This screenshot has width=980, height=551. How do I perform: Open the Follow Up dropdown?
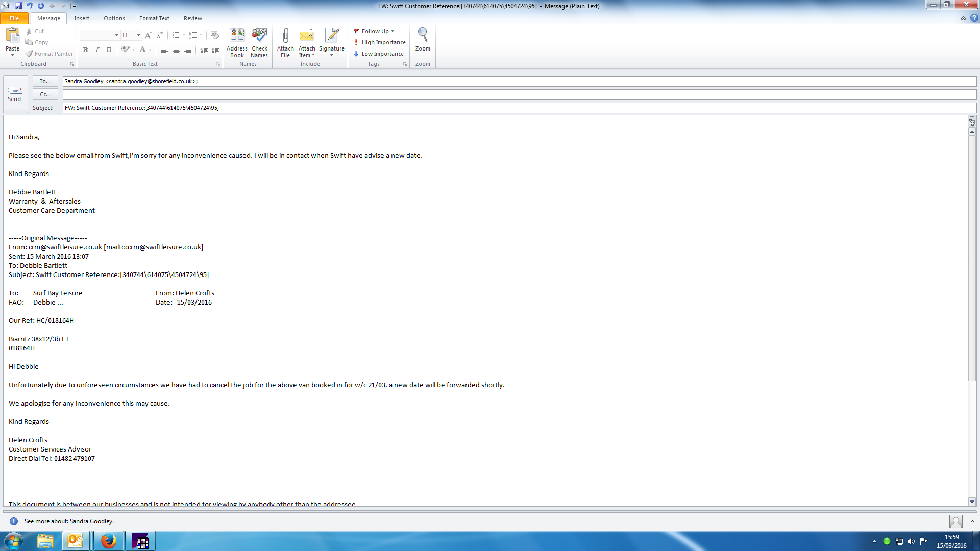[374, 31]
